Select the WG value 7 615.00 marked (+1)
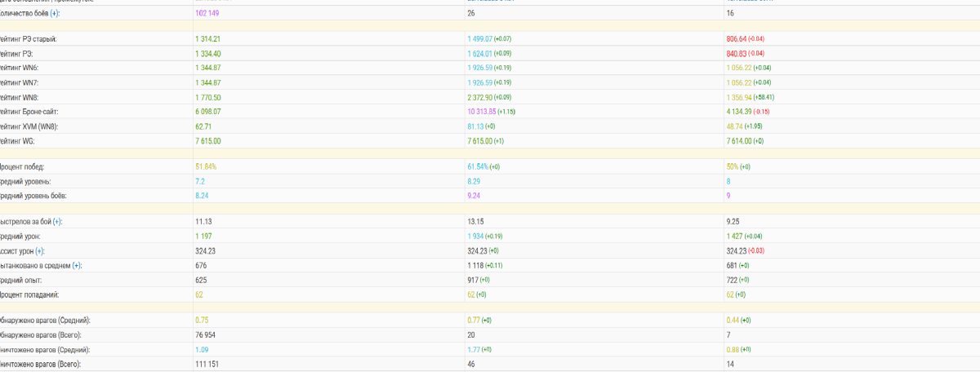980x372 pixels. [x=480, y=141]
